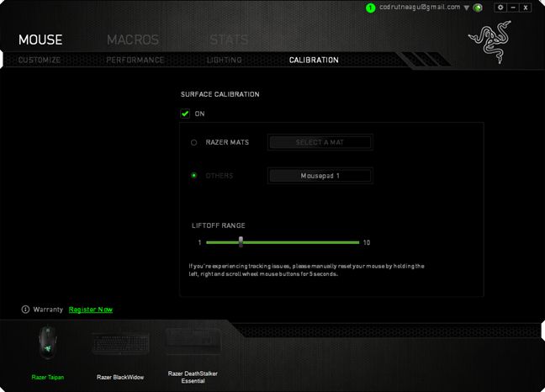Open the Mouse main tab
The height and width of the screenshot is (392, 545).
[40, 40]
